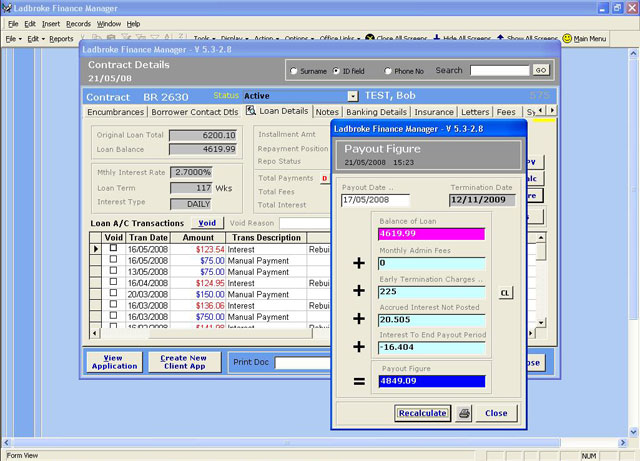The image size is (640, 461).
Task: Tick Void checkbox for $150.00 Manual Payment
Action: click(x=113, y=293)
